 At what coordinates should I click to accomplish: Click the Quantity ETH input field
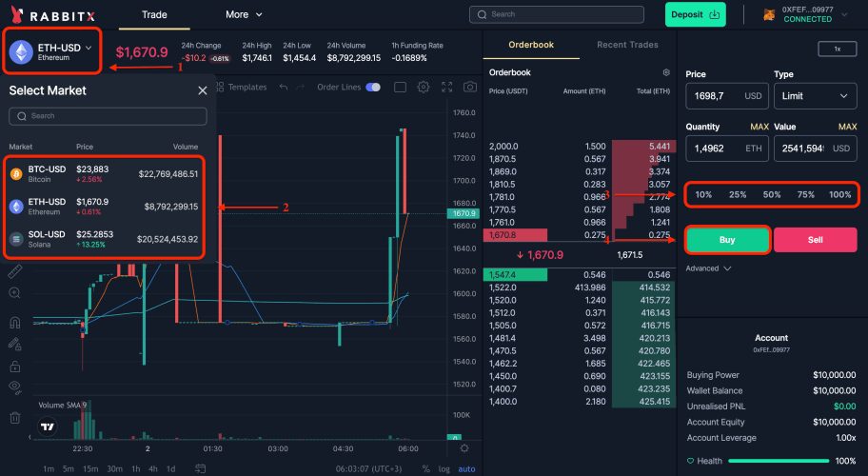pos(727,149)
